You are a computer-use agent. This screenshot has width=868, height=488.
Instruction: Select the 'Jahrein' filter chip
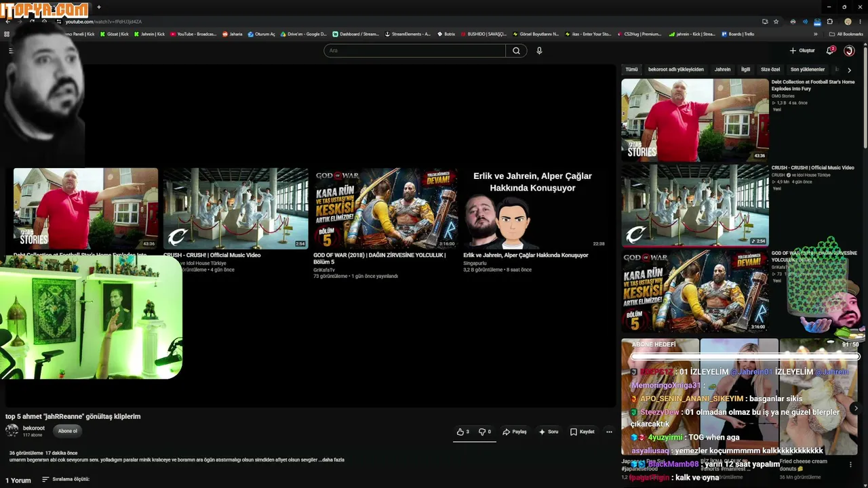pyautogui.click(x=722, y=69)
